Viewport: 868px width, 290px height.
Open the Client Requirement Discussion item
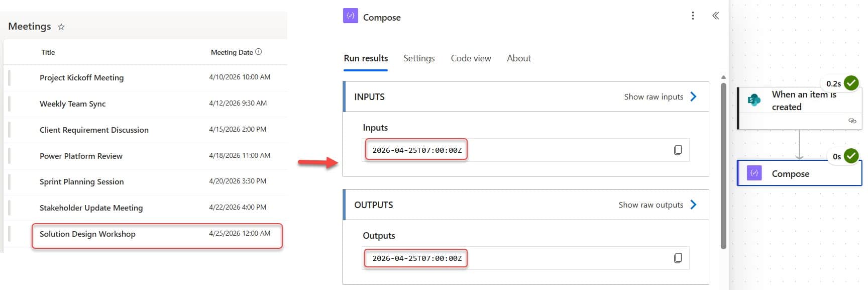tap(94, 130)
